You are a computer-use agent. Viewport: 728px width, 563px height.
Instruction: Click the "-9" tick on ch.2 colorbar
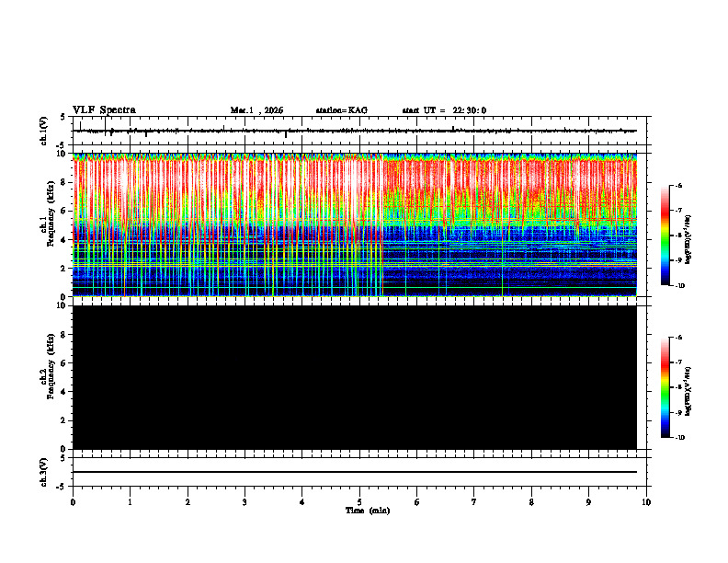[x=678, y=412]
